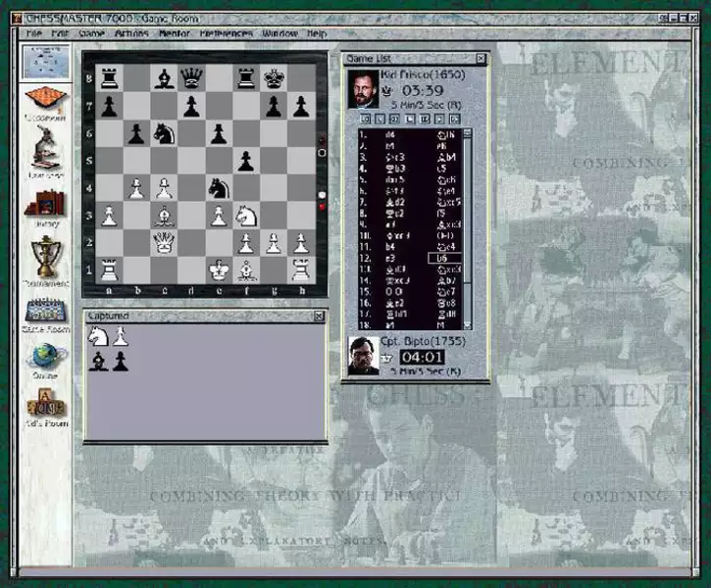711x588 pixels.
Task: Click Cpt. Bipto's 04:01 clock
Action: pos(422,357)
